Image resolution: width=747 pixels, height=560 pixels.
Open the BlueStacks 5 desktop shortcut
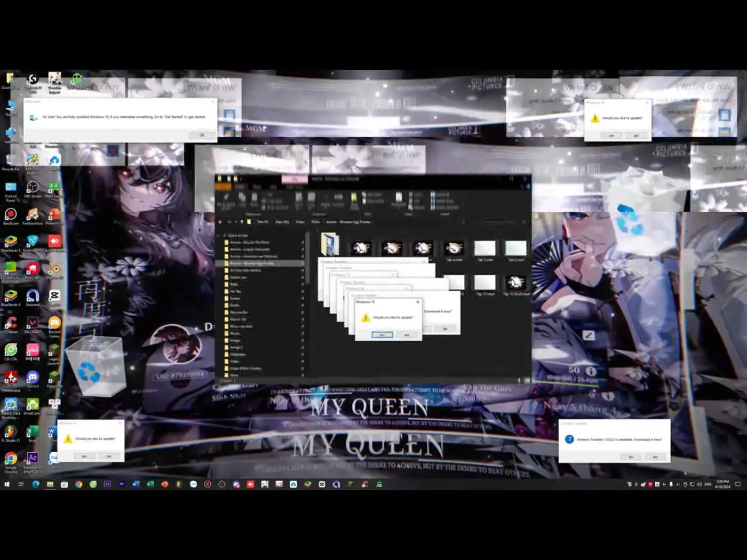[x=11, y=243]
